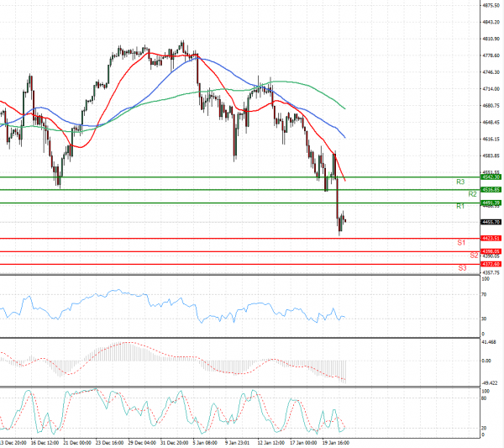
Task: Click the 9 Jan 23:01 date label
Action: tap(238, 443)
